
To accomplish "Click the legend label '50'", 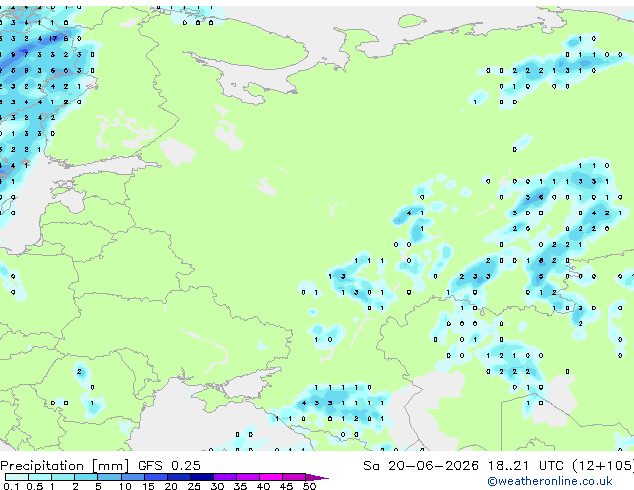I will pyautogui.click(x=309, y=486).
